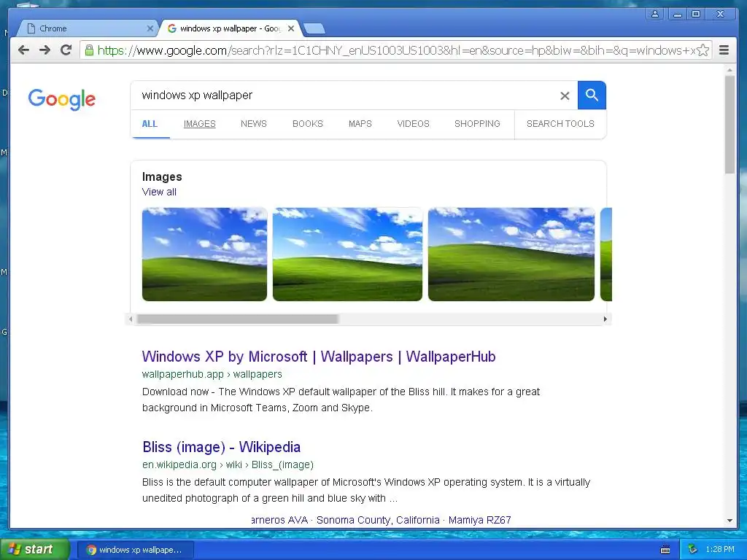Click the 'Mamiya RZ67' link
747x560 pixels.
point(479,520)
